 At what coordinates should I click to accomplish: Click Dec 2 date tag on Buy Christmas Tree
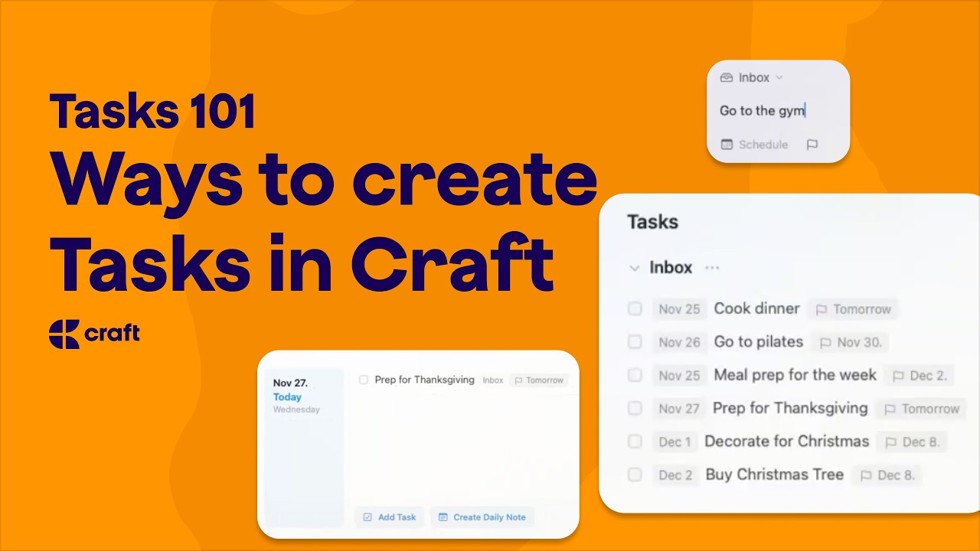pos(675,474)
